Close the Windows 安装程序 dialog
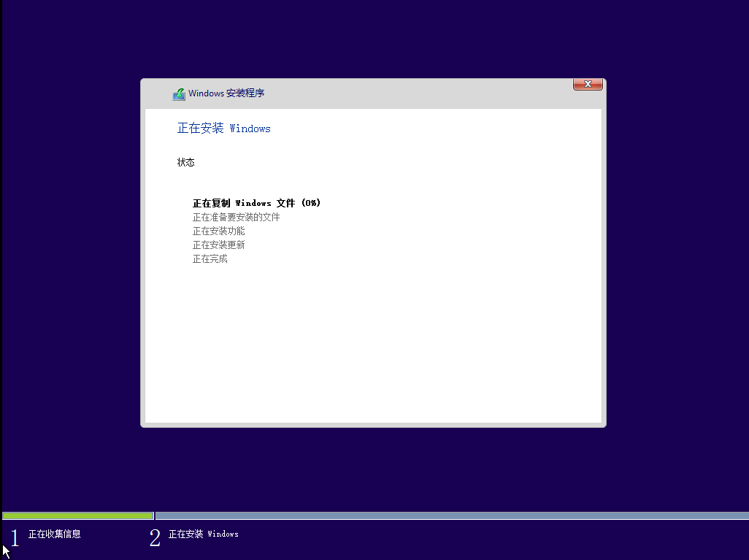This screenshot has width=749, height=560. tap(588, 84)
